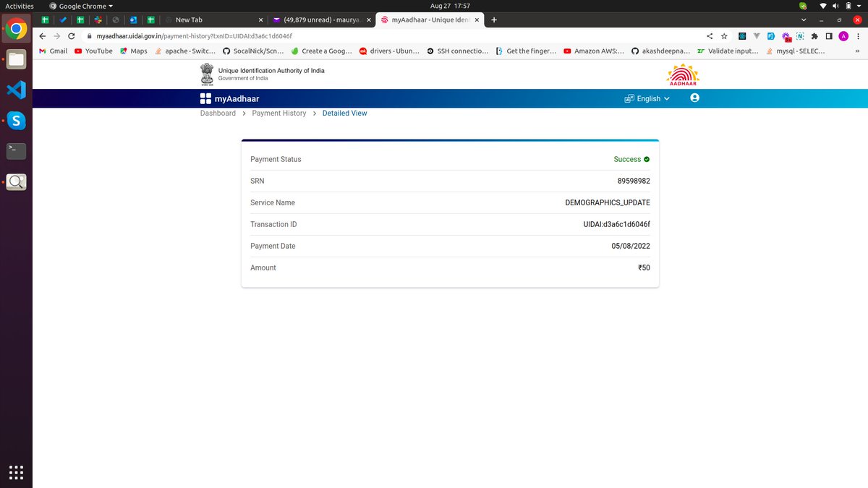868x488 pixels.
Task: Select SRN value 89598982
Action: [634, 181]
